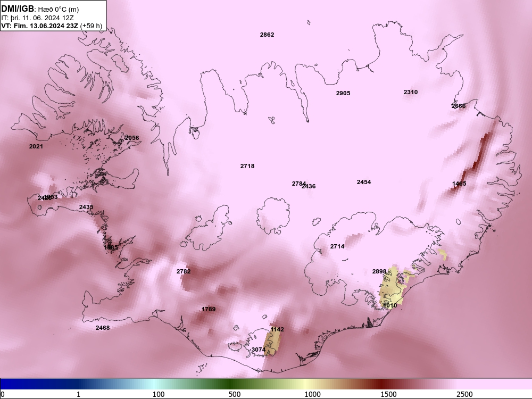Click the 1465 value in the east

pos(459,184)
